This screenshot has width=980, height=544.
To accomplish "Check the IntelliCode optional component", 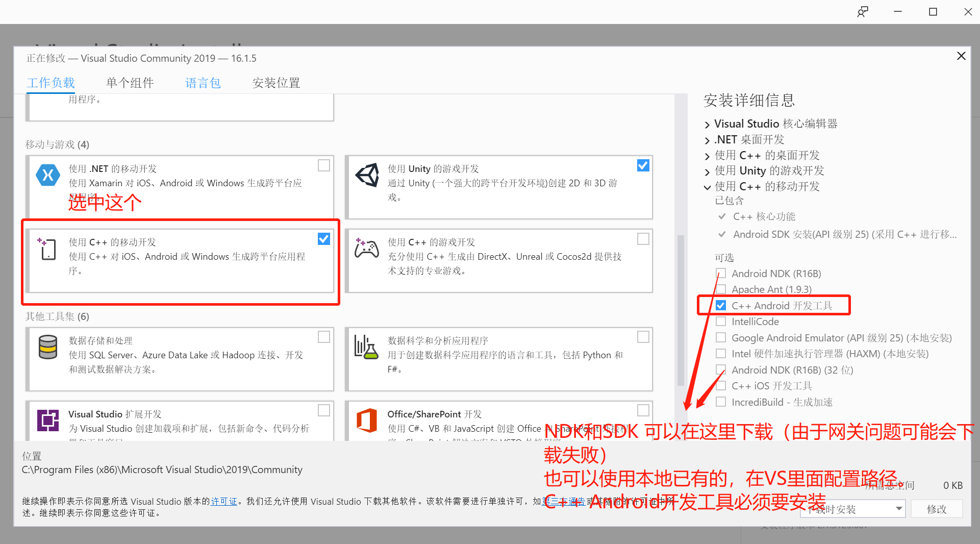I will click(721, 321).
